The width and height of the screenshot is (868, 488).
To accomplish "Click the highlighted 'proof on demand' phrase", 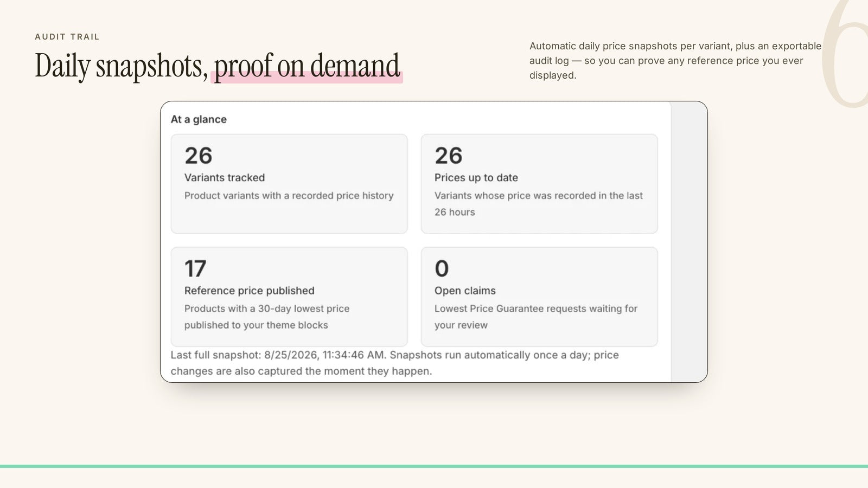I will tap(307, 66).
